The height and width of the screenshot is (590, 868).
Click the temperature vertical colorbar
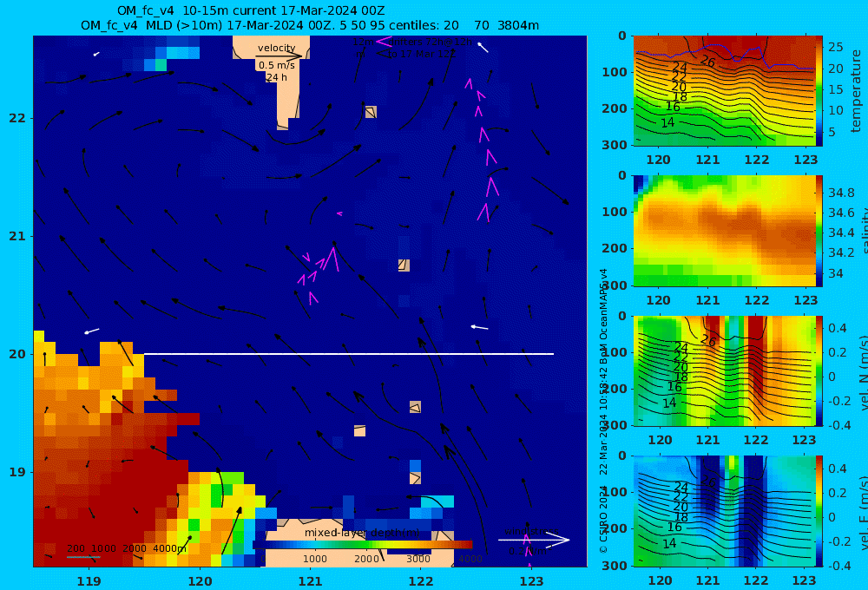819,91
